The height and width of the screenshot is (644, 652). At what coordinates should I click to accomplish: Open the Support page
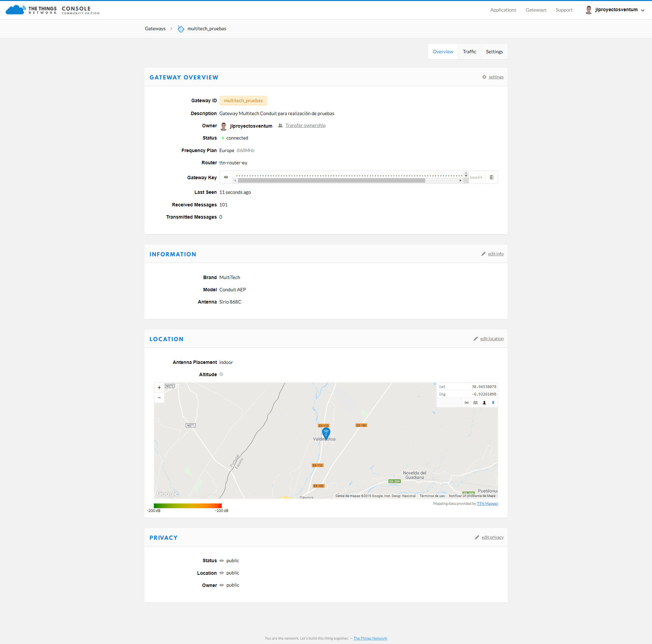[564, 10]
